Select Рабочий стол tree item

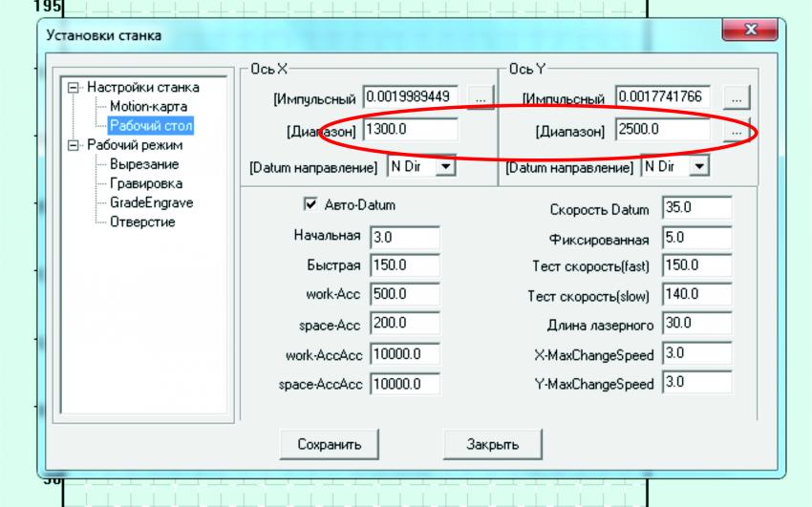coord(151,125)
